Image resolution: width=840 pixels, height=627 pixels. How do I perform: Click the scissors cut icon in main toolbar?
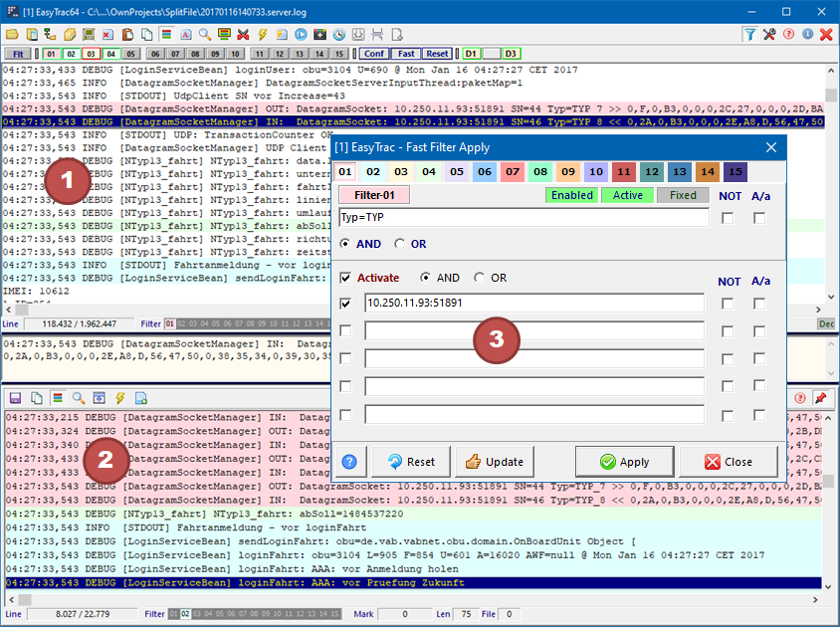pyautogui.click(x=243, y=35)
